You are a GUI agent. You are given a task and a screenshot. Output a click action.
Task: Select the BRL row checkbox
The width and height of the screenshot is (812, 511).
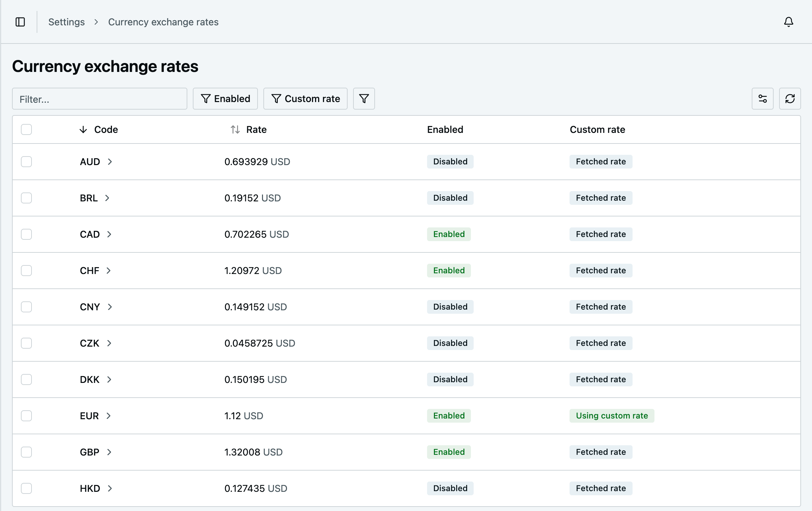[26, 198]
